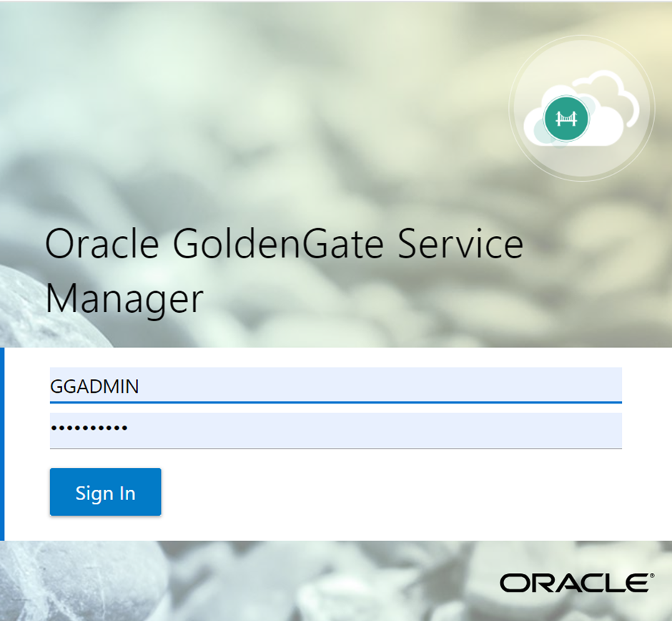Click the green bridge icon in the logo

coord(566,118)
